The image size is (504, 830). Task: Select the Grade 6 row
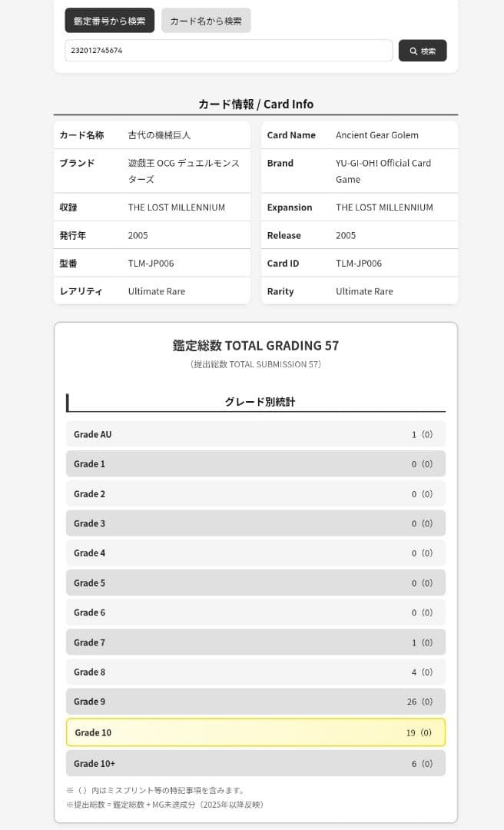(x=255, y=613)
